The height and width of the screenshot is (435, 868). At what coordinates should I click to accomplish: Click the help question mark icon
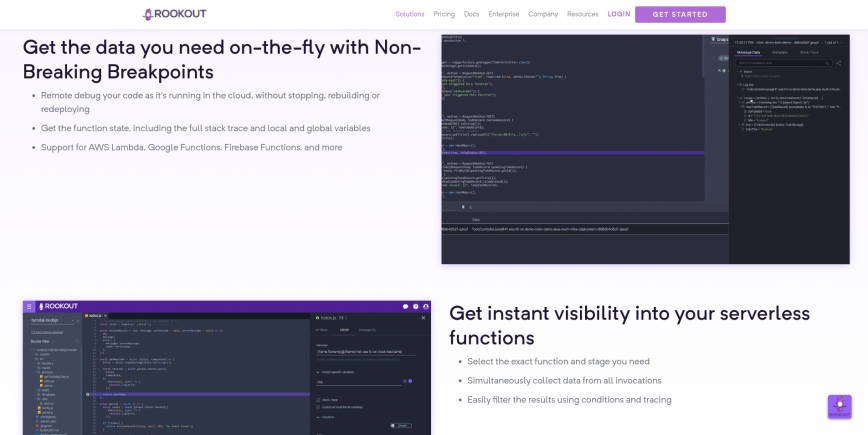click(x=415, y=306)
